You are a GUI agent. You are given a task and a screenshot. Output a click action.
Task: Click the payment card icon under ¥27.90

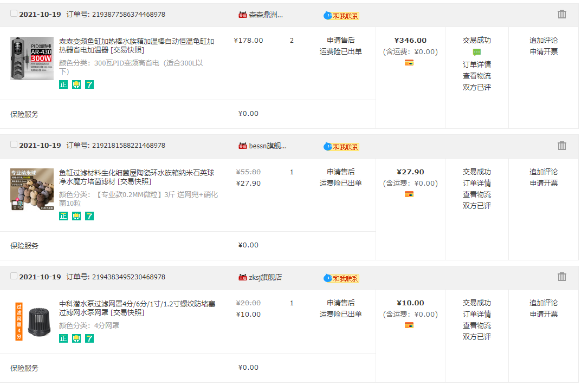[x=409, y=194]
